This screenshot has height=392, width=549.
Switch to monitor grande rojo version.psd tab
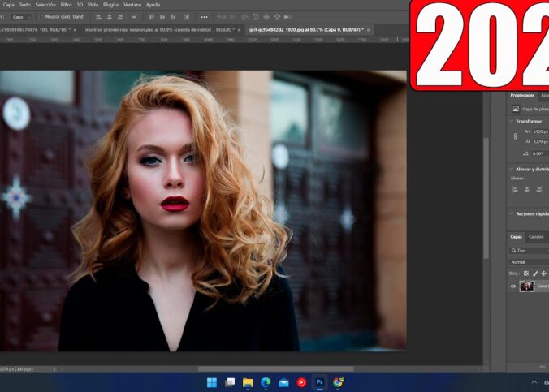tap(160, 30)
